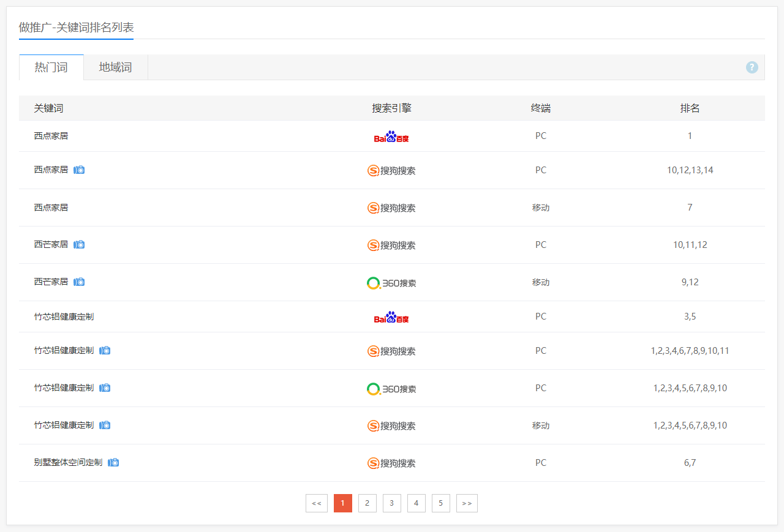Click camera icon for 竹芯铝健康定制 Sogou 移动 row
The image size is (784, 532).
[105, 425]
